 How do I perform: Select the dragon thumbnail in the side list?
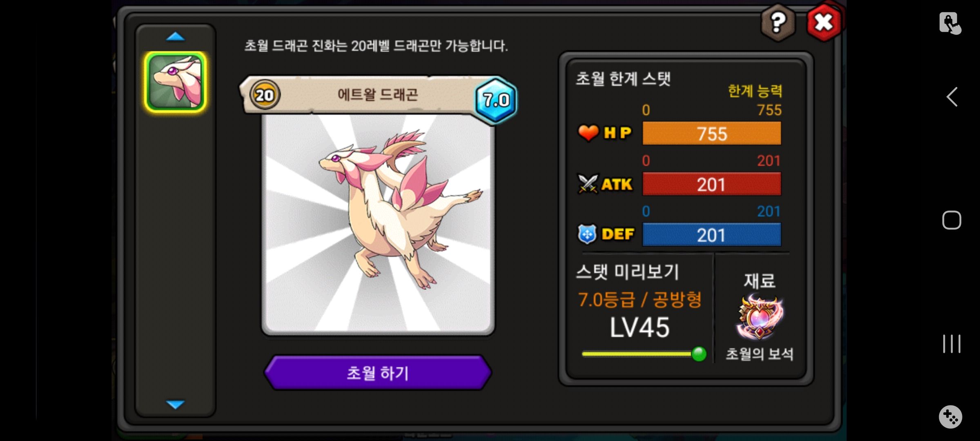coord(175,82)
